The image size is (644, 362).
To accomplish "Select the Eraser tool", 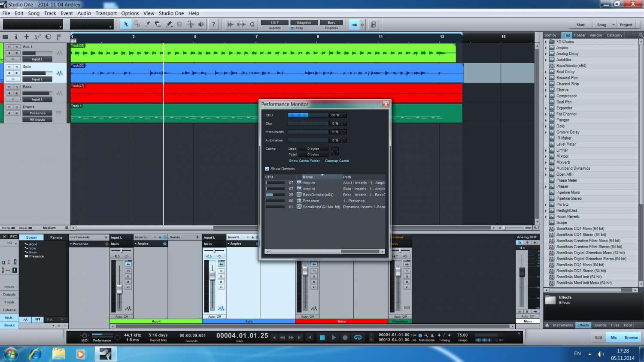I will tap(158, 24).
